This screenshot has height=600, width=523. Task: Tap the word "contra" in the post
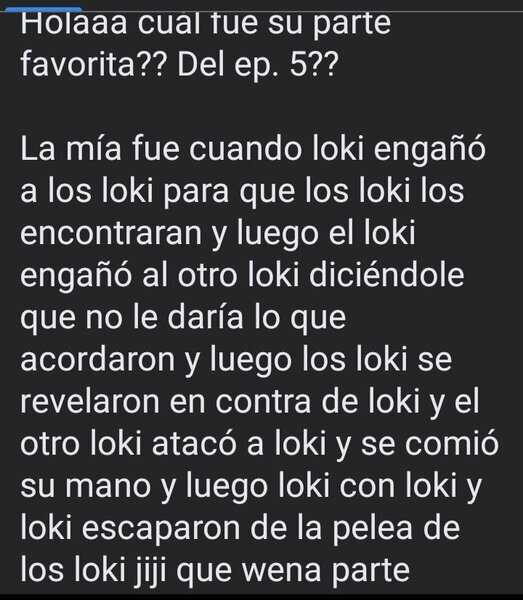click(x=263, y=402)
